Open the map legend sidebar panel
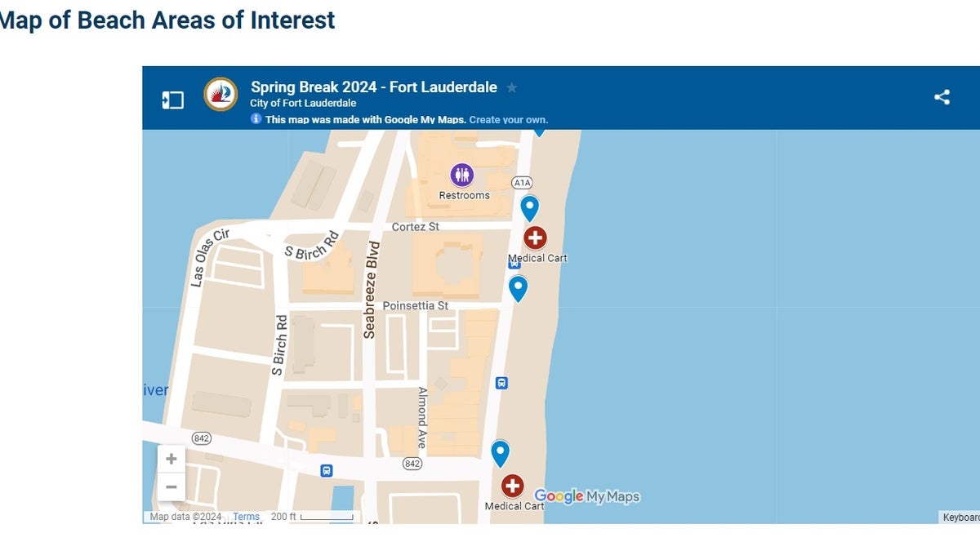Image resolution: width=980 pixels, height=551 pixels. 172,100
